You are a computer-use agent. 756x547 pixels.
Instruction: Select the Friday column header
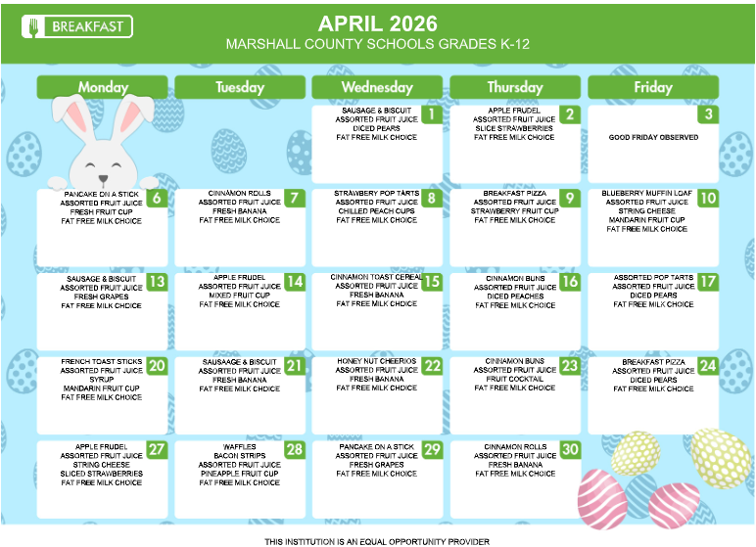pyautogui.click(x=652, y=87)
